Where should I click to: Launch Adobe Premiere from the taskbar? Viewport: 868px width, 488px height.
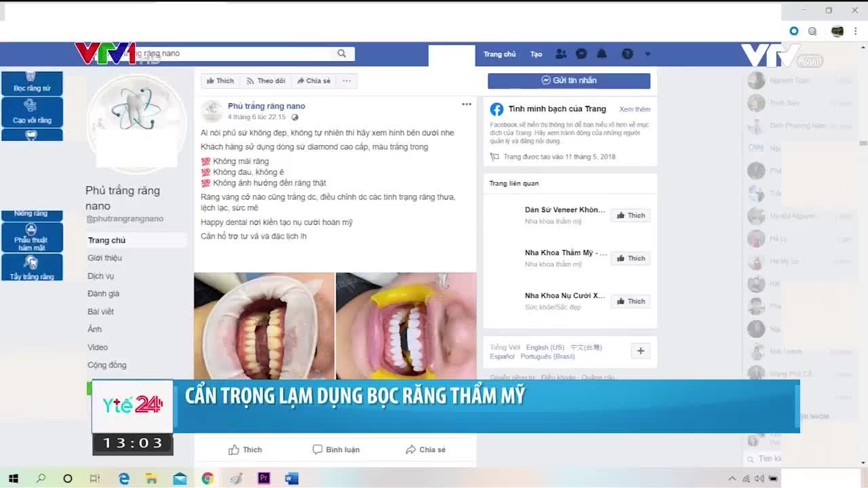[x=264, y=478]
